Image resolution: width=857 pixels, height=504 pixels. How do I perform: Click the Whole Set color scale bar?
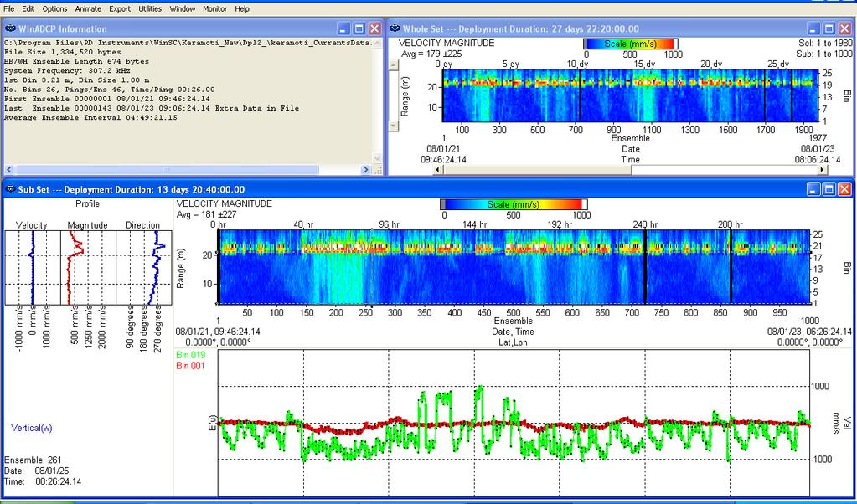click(631, 44)
